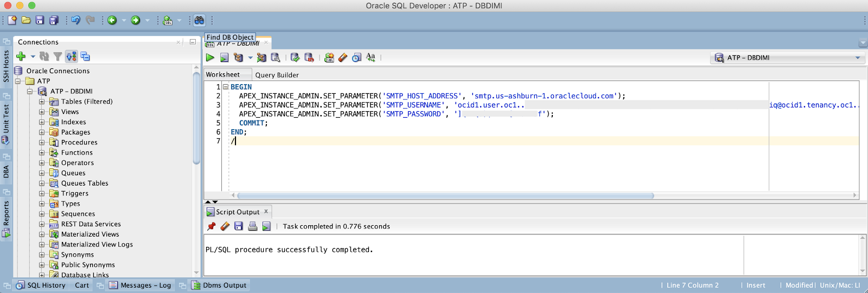This screenshot has height=293, width=868.
Task: Commit changes using the worksheet toolbar icon
Action: [295, 58]
